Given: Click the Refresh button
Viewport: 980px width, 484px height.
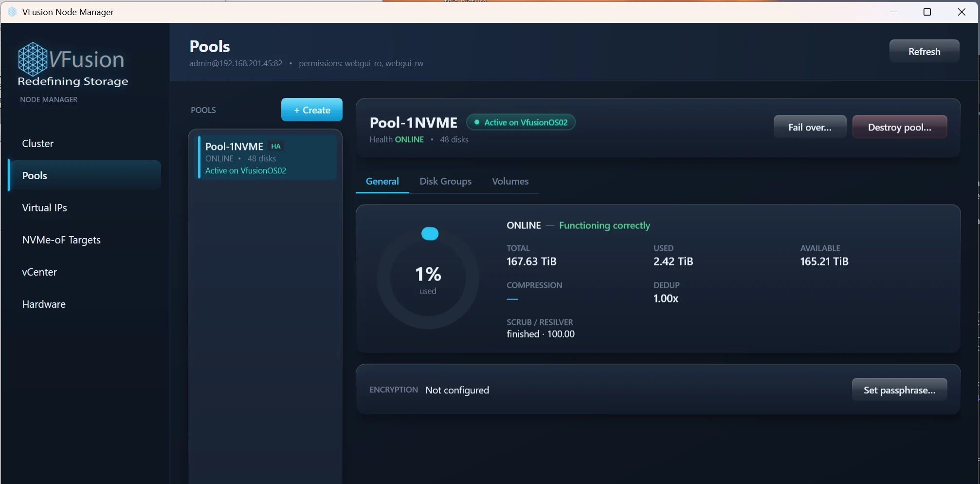Looking at the screenshot, I should (924, 51).
